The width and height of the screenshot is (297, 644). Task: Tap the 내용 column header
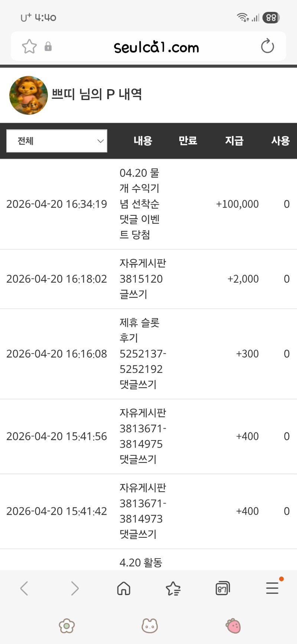click(143, 141)
